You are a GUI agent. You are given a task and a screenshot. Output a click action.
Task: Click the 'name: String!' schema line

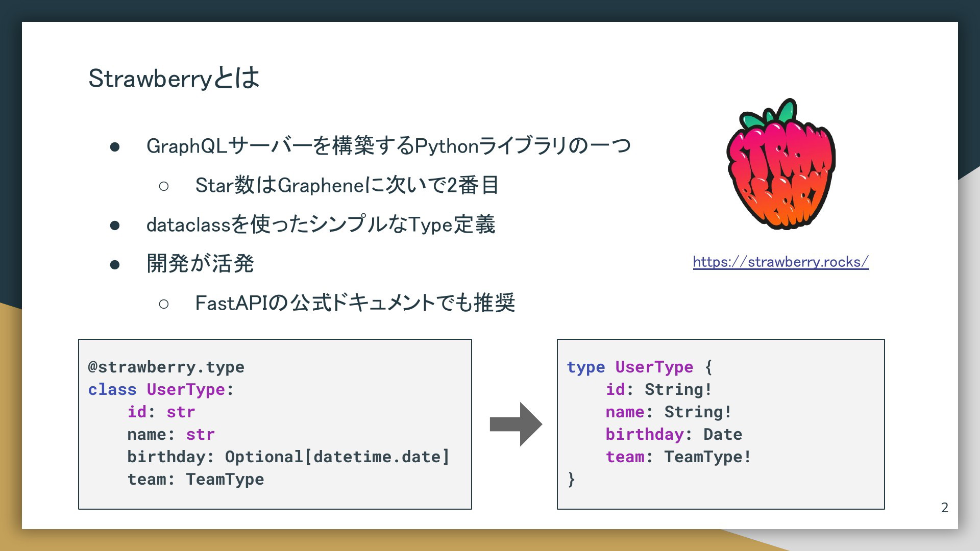pos(669,412)
